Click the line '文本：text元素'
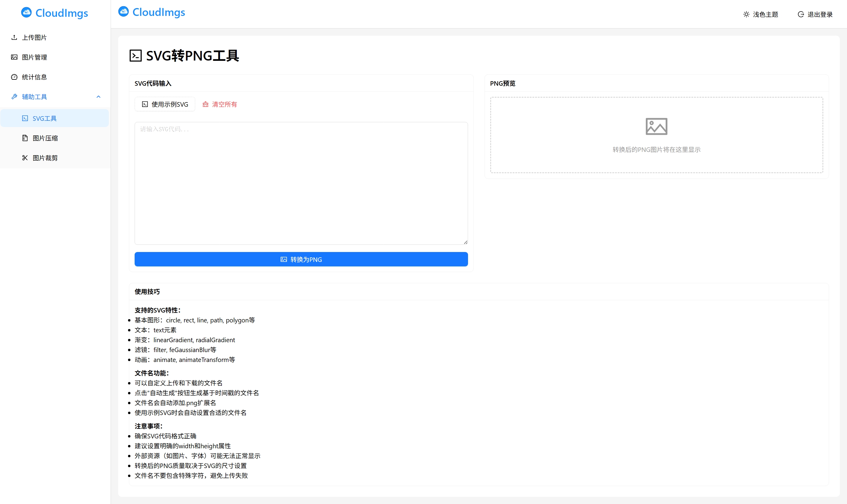Image resolution: width=847 pixels, height=504 pixels. (x=156, y=330)
